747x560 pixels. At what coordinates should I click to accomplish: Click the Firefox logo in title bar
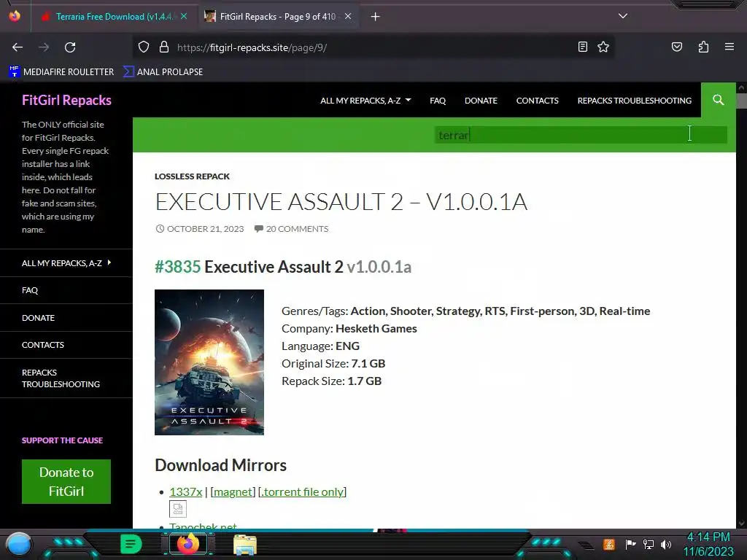click(x=15, y=16)
